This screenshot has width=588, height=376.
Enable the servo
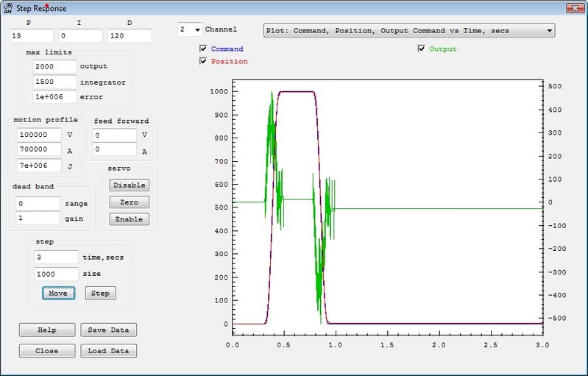(x=129, y=219)
